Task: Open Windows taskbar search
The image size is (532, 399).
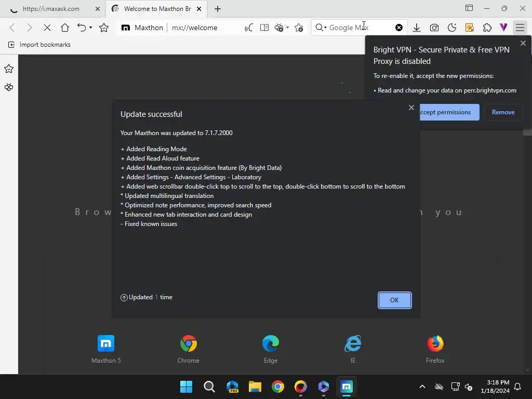Action: [209, 387]
